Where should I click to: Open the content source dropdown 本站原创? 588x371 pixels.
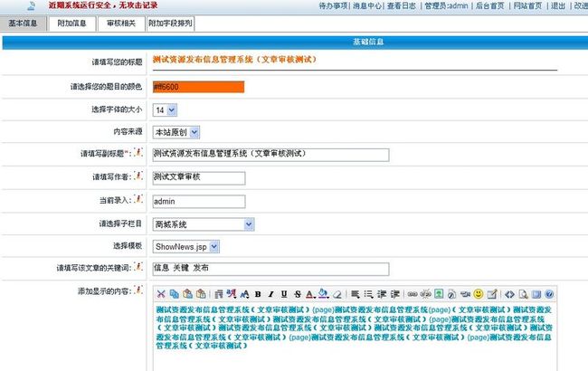coord(176,132)
